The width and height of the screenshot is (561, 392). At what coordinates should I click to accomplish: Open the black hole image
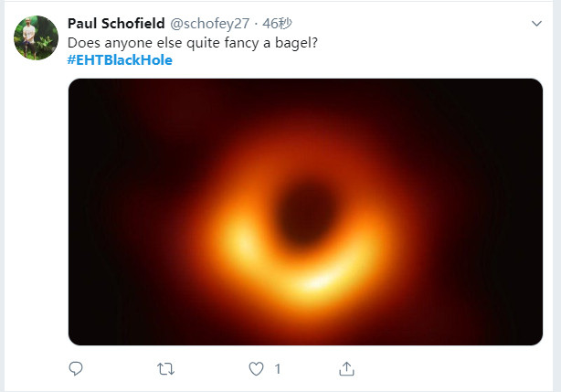pyautogui.click(x=305, y=211)
